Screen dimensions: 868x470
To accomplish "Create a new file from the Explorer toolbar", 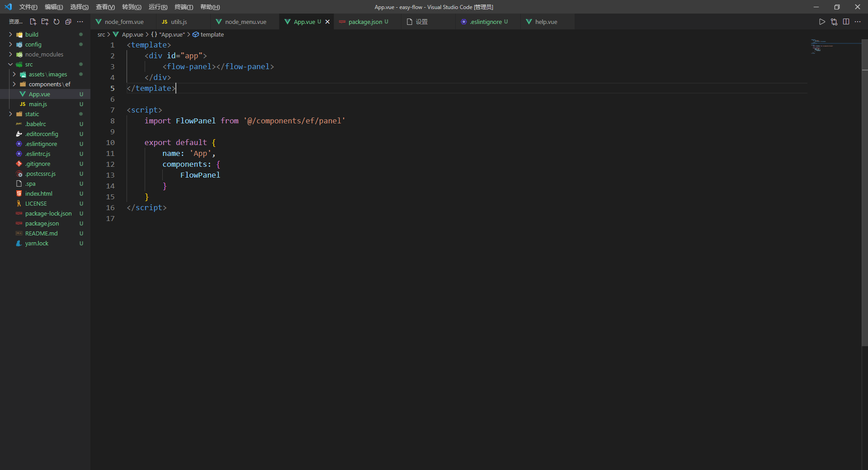I will click(x=33, y=21).
